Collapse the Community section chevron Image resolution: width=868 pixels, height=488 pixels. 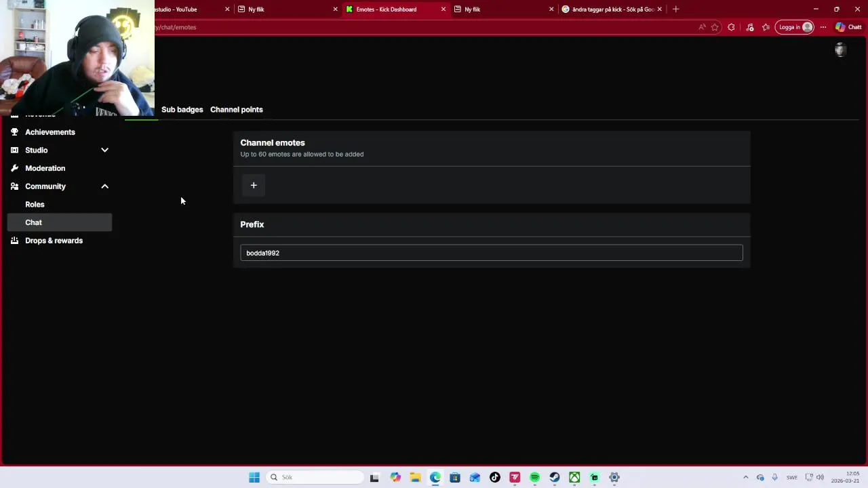click(104, 186)
